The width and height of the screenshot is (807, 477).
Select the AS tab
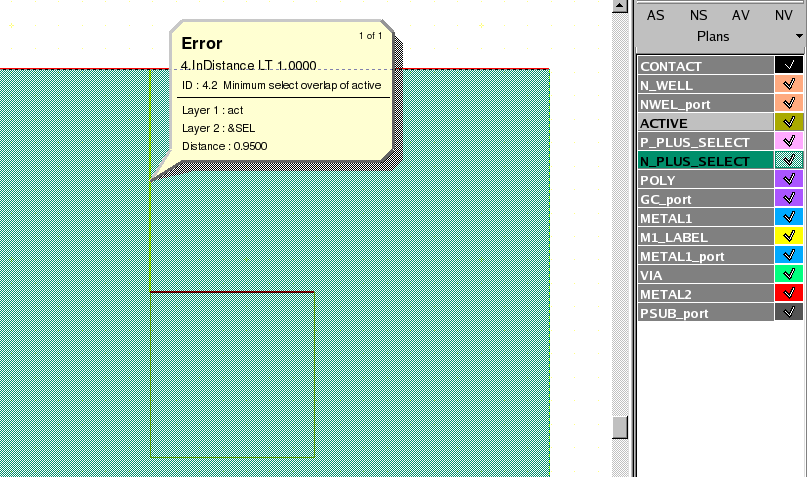pyautogui.click(x=655, y=15)
